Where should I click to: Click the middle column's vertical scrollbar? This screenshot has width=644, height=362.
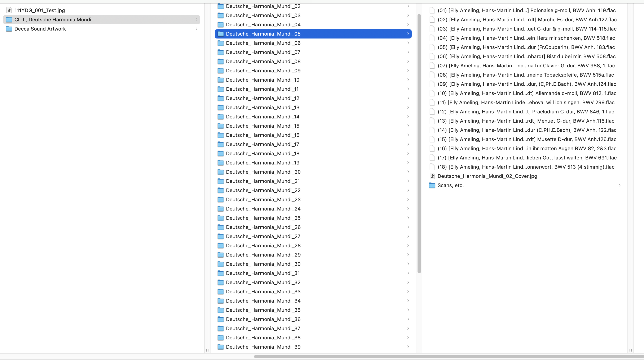pyautogui.click(x=419, y=144)
